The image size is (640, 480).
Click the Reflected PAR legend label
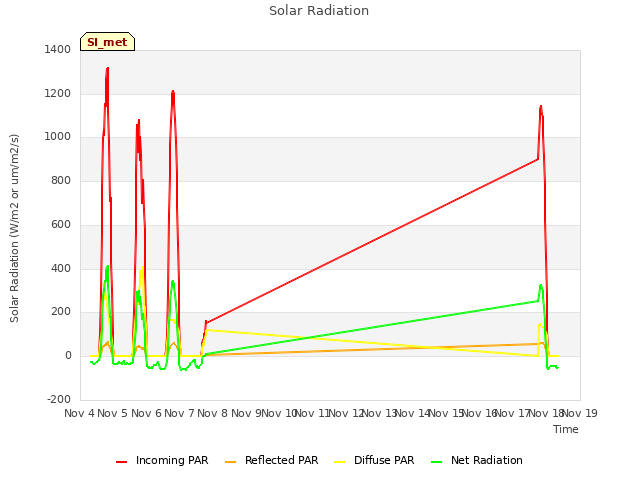click(281, 460)
